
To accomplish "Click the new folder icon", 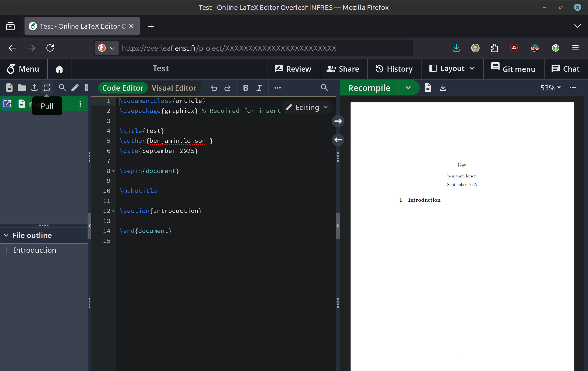I will [22, 88].
